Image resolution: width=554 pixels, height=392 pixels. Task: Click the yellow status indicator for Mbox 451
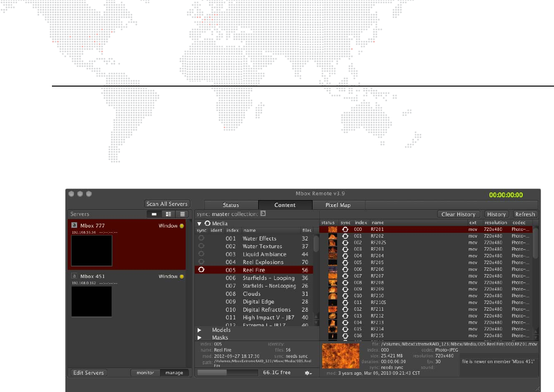tap(182, 277)
